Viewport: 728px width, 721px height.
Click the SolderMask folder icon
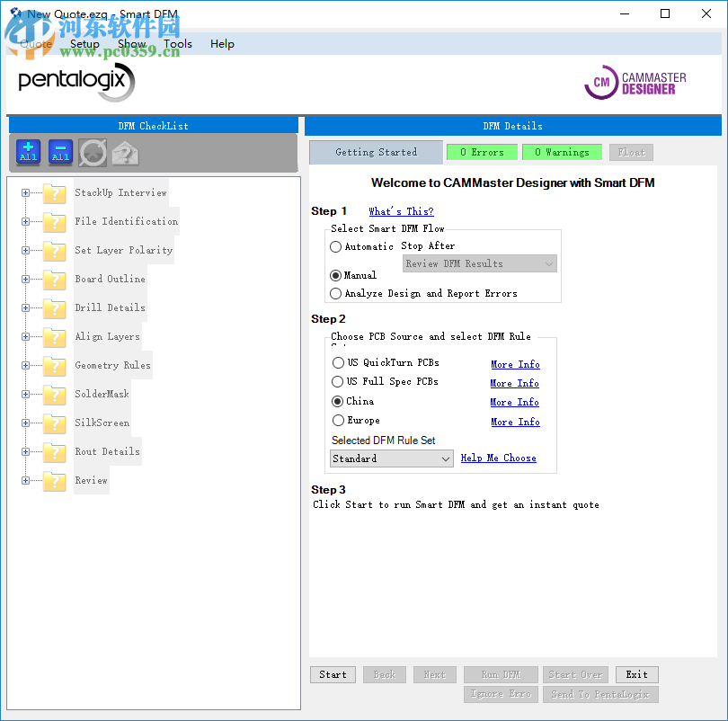point(54,394)
